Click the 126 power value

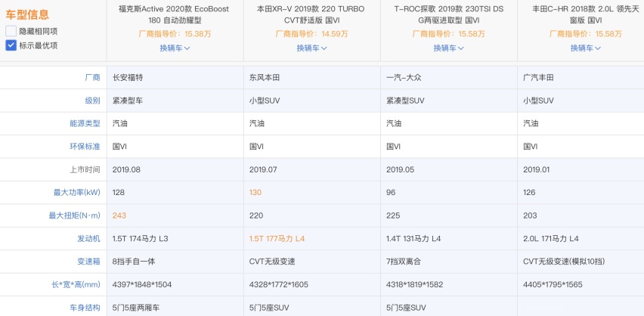tap(529, 192)
